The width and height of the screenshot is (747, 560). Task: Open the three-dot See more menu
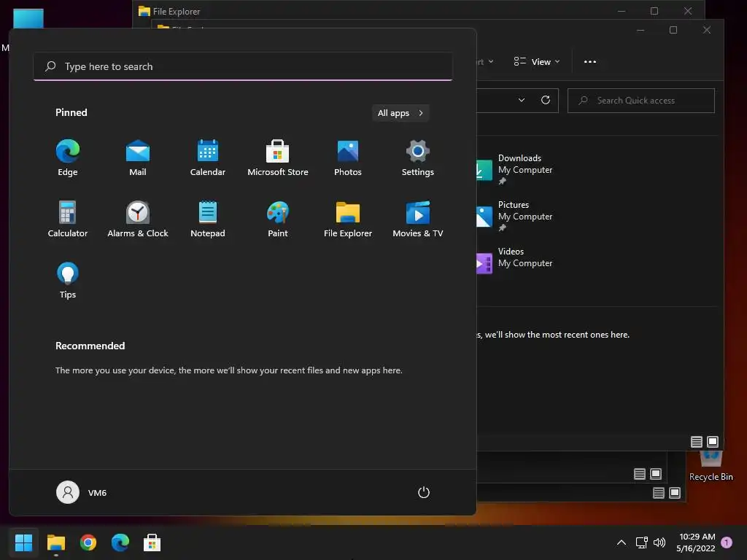point(589,62)
